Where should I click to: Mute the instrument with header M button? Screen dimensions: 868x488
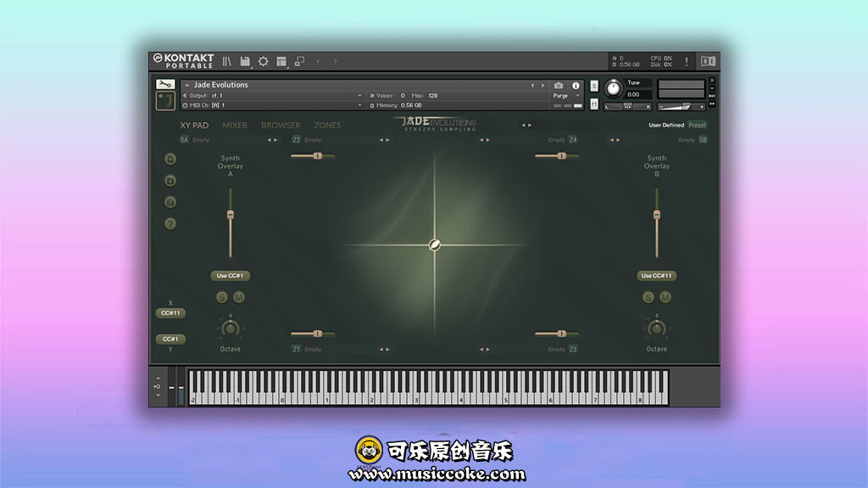coord(594,104)
